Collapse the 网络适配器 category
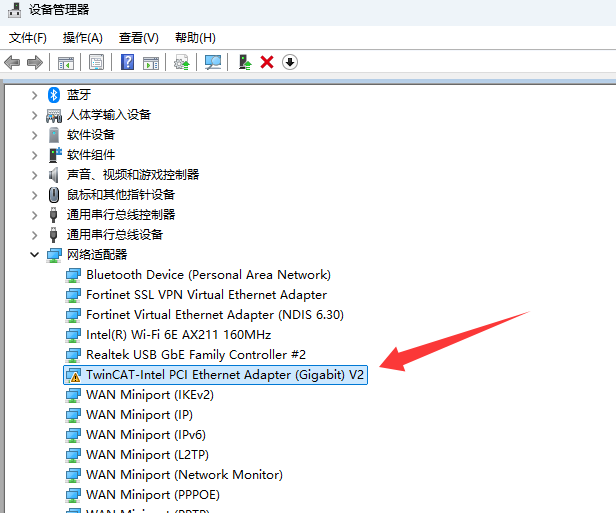The width and height of the screenshot is (616, 513). point(34,255)
